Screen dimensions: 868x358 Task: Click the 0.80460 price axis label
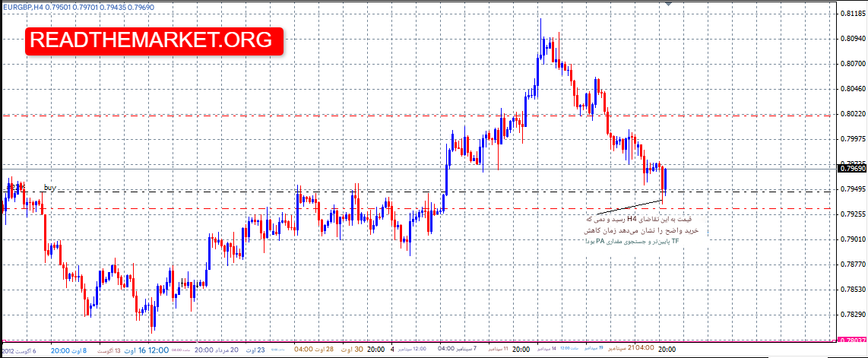tap(852, 89)
